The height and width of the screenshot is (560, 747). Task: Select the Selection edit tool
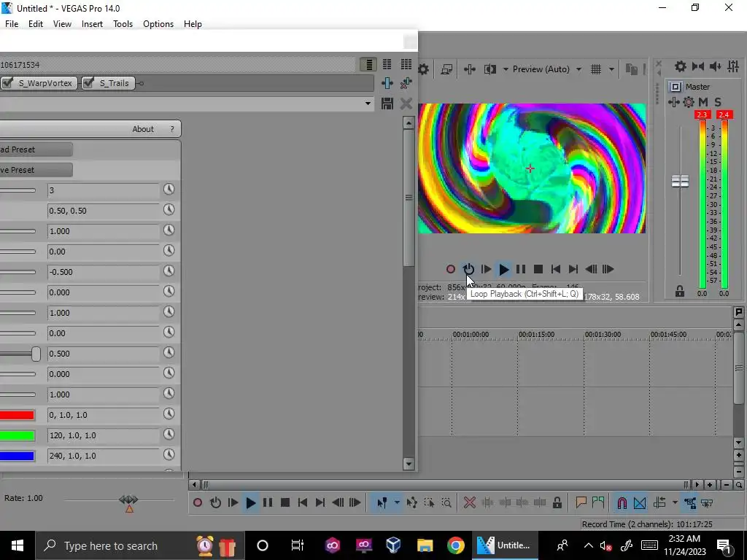[429, 503]
